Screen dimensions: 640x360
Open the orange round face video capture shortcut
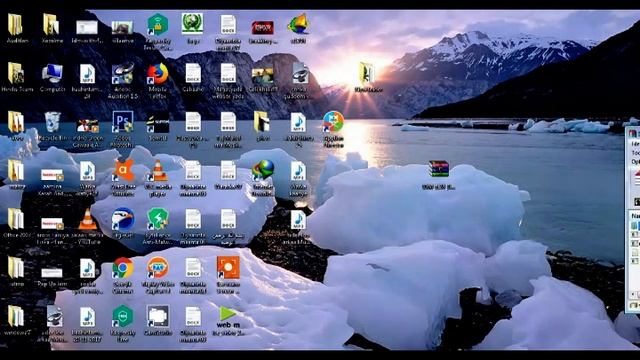(158, 268)
